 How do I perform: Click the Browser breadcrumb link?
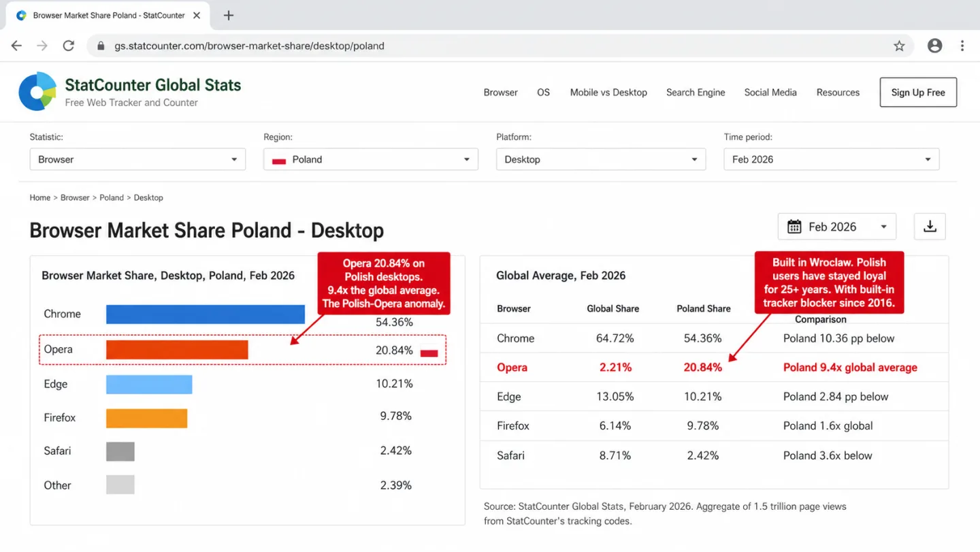coord(75,197)
